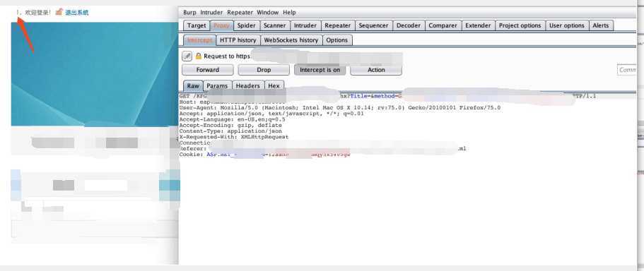Viewport: 644px width, 271px height.
Task: Switch to the Spider tab
Action: [247, 25]
